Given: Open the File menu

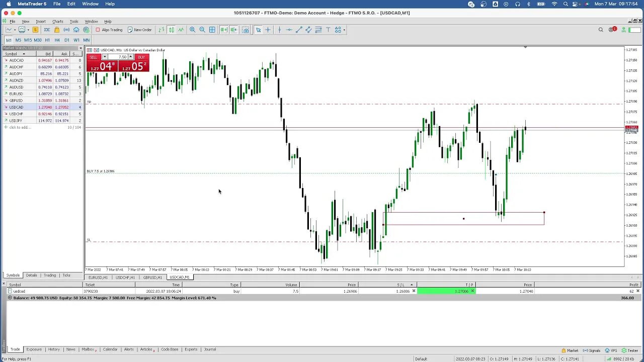Looking at the screenshot, I should [x=12, y=22].
